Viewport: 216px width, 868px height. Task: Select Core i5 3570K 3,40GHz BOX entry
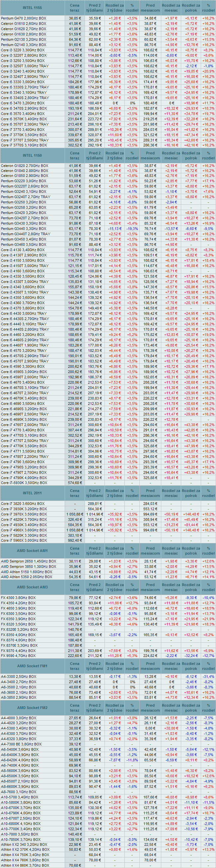click(24, 119)
